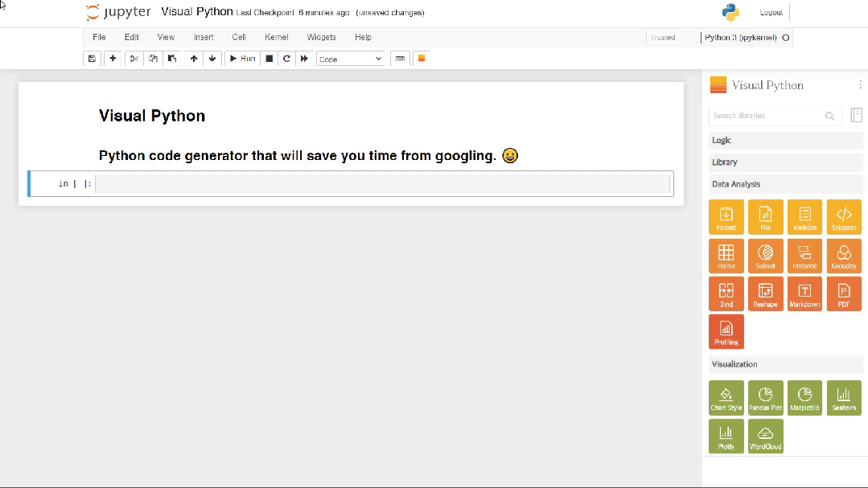Open the Seaborn tool
Viewport: 868px width, 488px height.
click(844, 397)
